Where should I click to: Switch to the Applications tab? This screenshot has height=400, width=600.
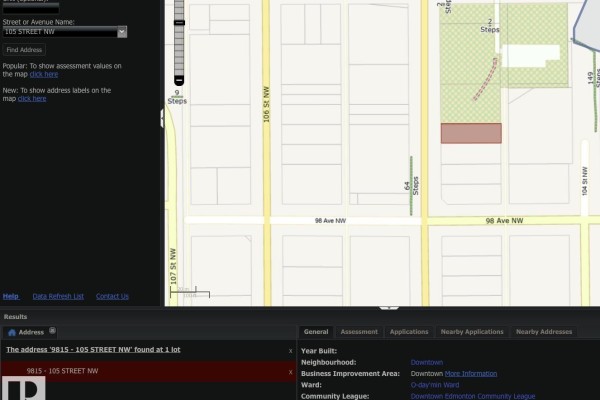point(409,332)
